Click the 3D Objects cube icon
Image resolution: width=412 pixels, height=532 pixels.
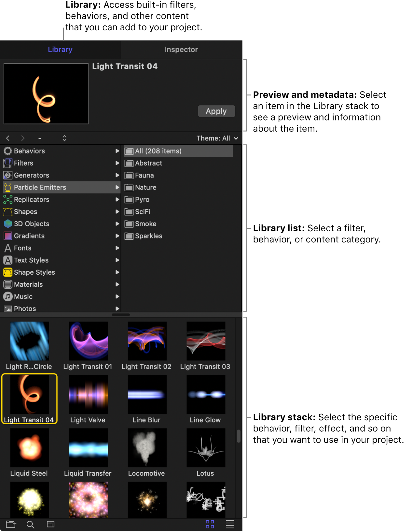click(8, 224)
